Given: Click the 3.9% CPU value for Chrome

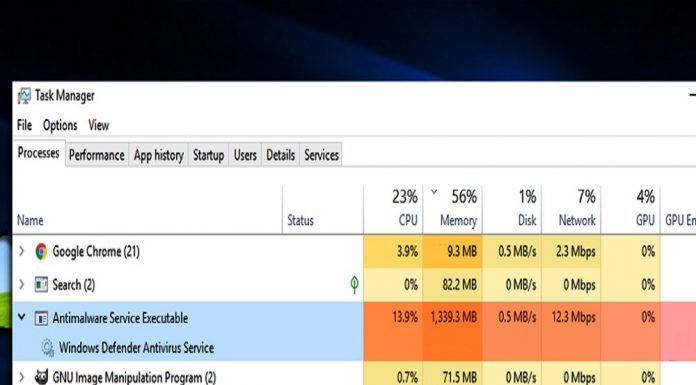Looking at the screenshot, I should pyautogui.click(x=407, y=251).
